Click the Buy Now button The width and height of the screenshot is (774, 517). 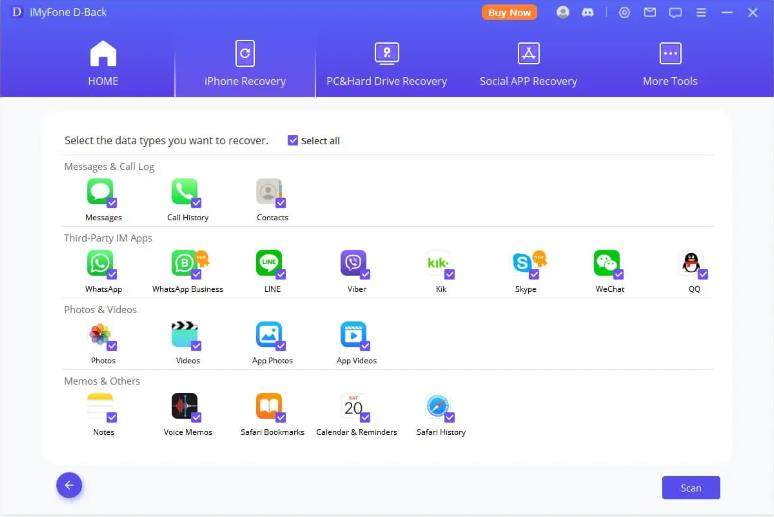pos(509,12)
